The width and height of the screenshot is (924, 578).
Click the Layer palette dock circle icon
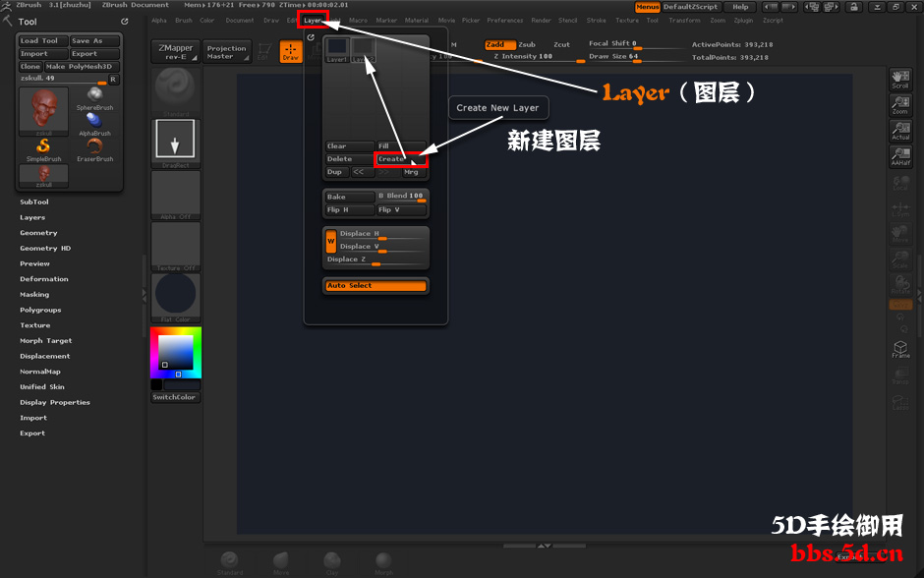(311, 37)
